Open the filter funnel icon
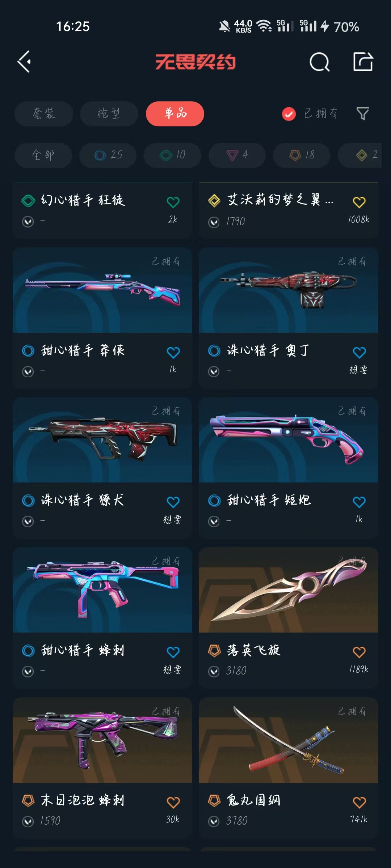The image size is (391, 868). tap(363, 114)
